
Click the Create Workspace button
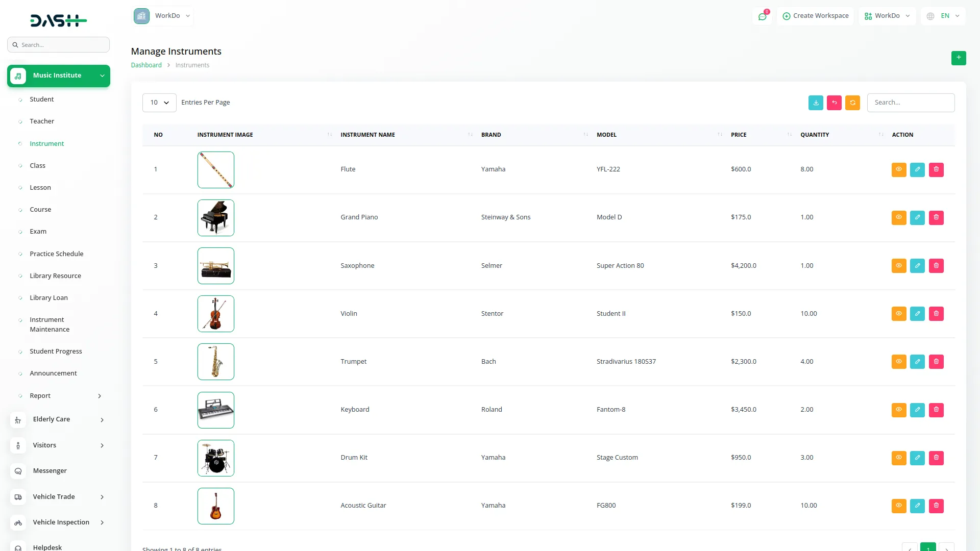pos(816,16)
